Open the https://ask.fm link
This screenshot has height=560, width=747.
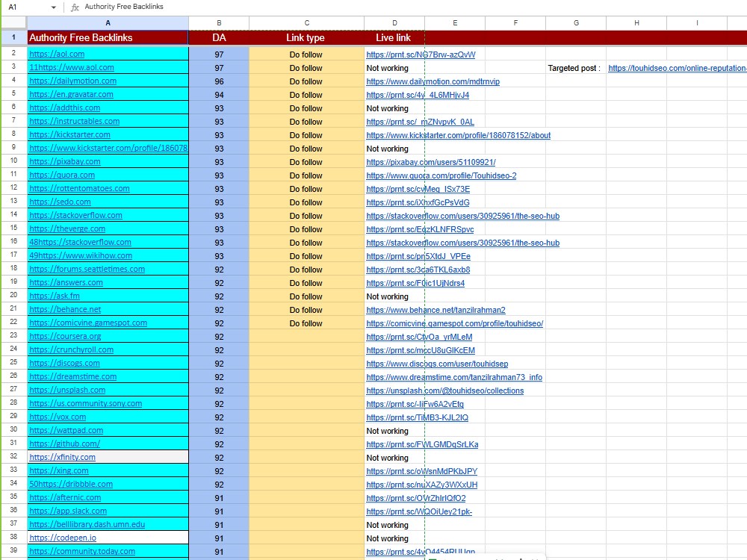click(x=55, y=296)
